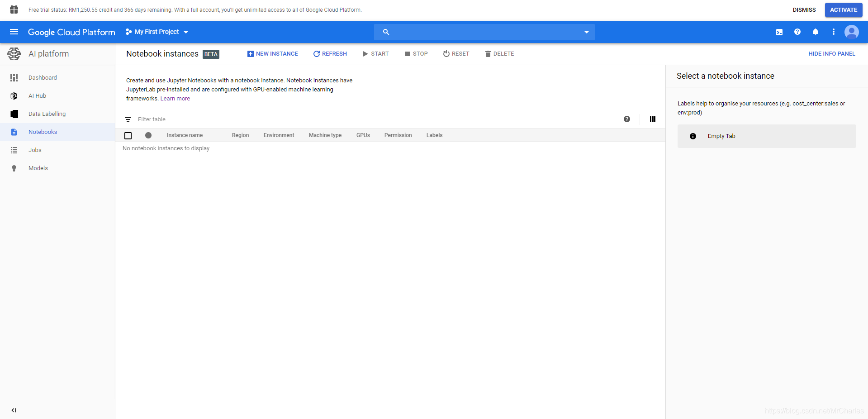868x419 pixels.
Task: Open the help question mark icon in header
Action: [797, 32]
